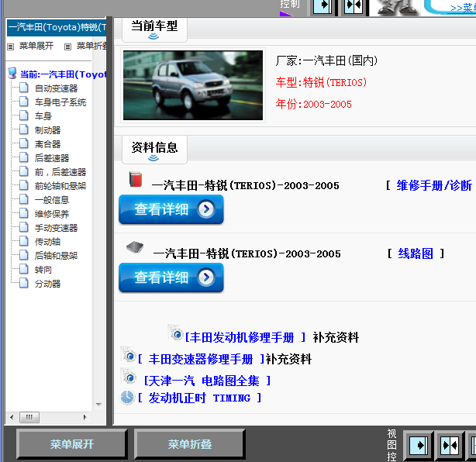The image size is (476, 462).
Task: Click the >>菜单 link at top right
Action: 464,8
